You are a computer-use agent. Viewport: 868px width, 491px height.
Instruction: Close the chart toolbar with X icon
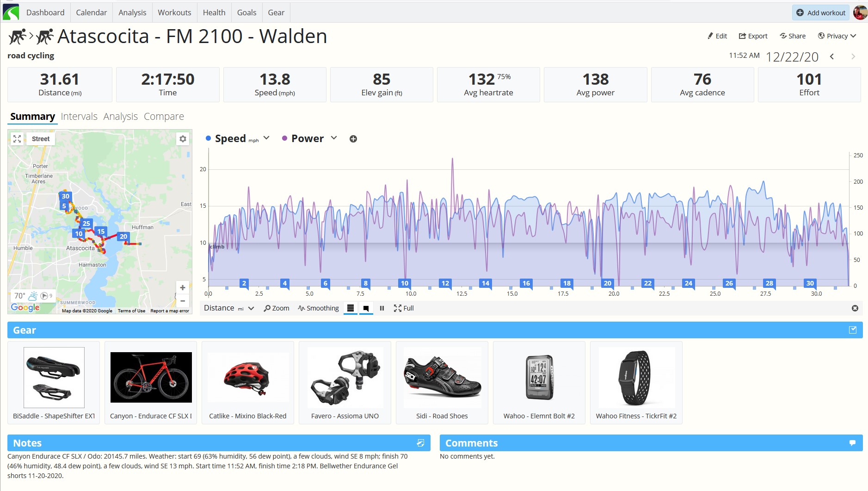click(x=855, y=308)
